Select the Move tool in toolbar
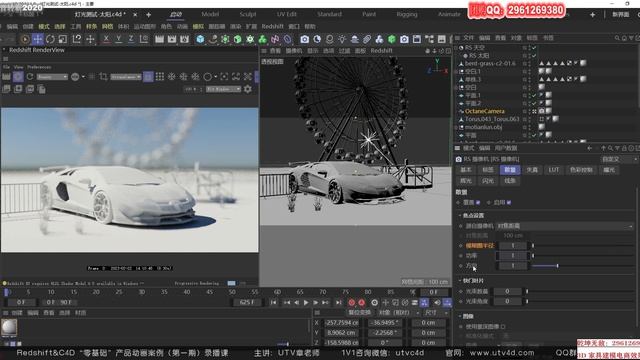 coord(38,39)
